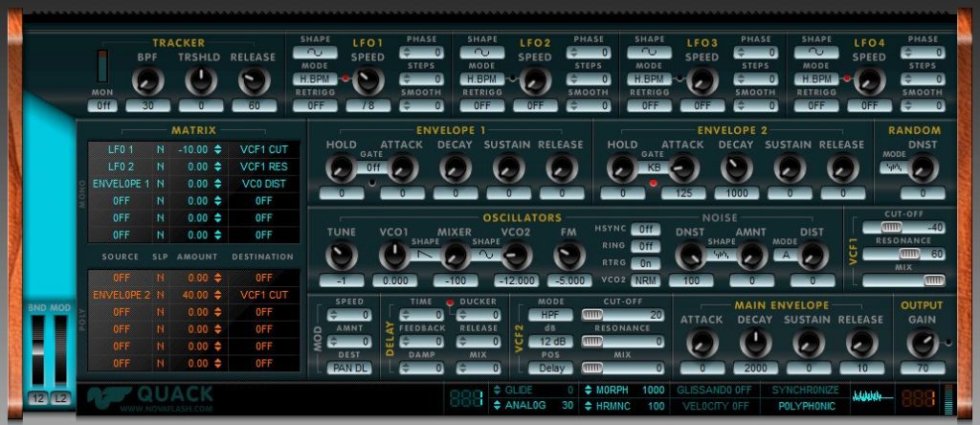
Task: Click the BND pitch bend wheel
Action: 38,350
